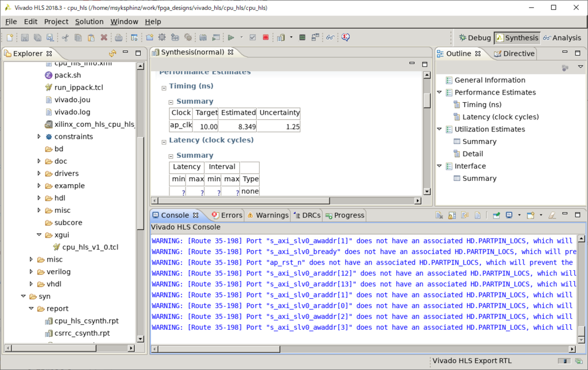Click the clipboard Paste toolbar icon

click(x=91, y=37)
